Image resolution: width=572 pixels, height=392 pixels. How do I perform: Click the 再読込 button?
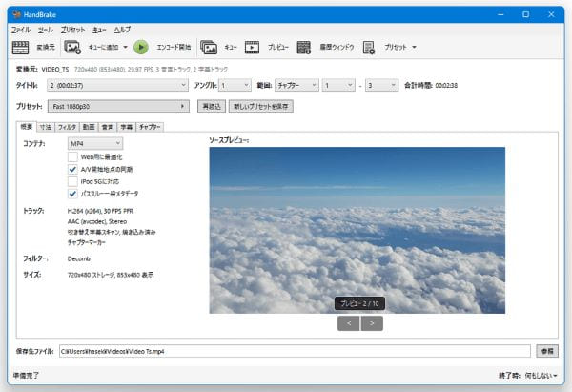click(x=212, y=107)
